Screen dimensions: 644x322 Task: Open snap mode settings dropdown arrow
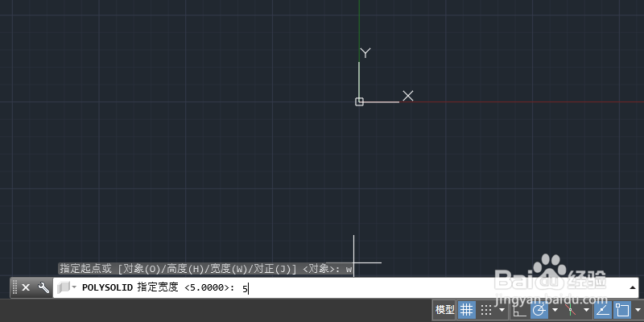502,310
